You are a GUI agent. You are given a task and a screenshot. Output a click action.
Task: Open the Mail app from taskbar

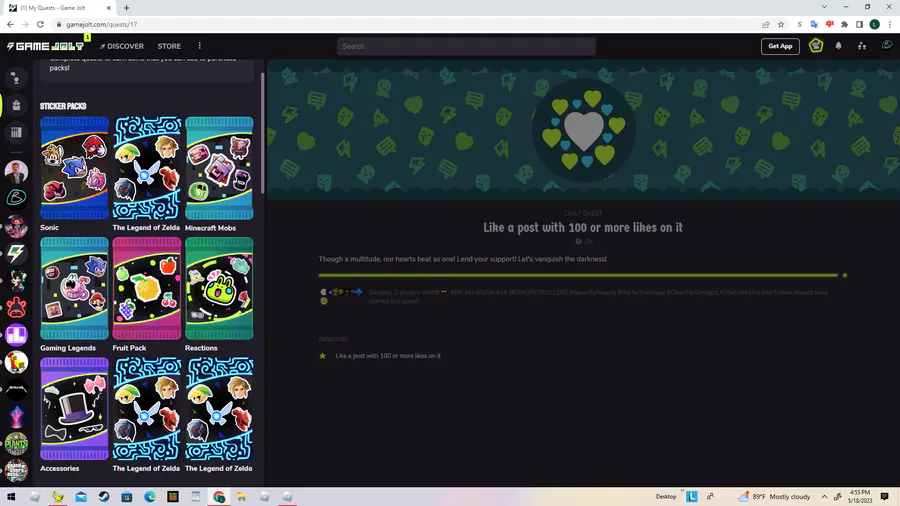[81, 497]
